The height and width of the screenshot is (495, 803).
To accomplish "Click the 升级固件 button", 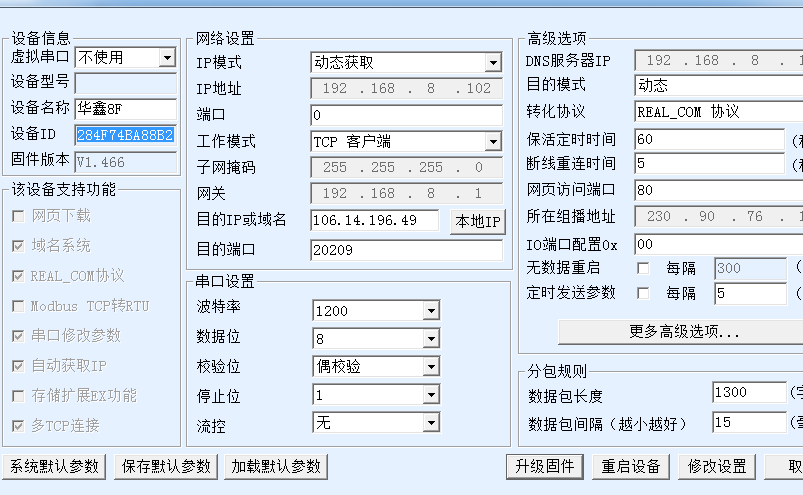I will pos(544,466).
